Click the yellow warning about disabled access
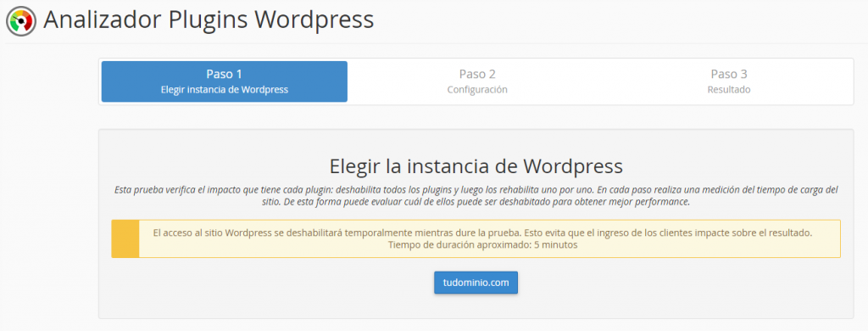868x331 pixels. (x=476, y=239)
